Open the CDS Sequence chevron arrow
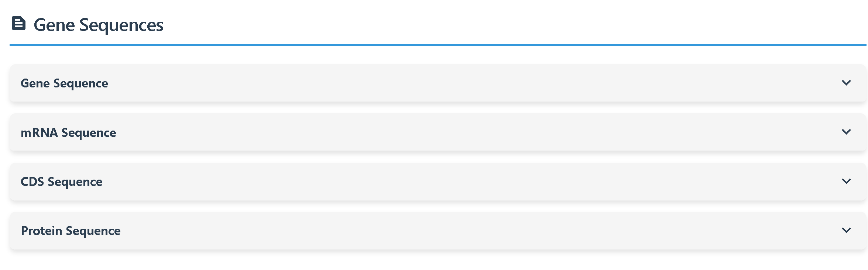 [x=846, y=181]
